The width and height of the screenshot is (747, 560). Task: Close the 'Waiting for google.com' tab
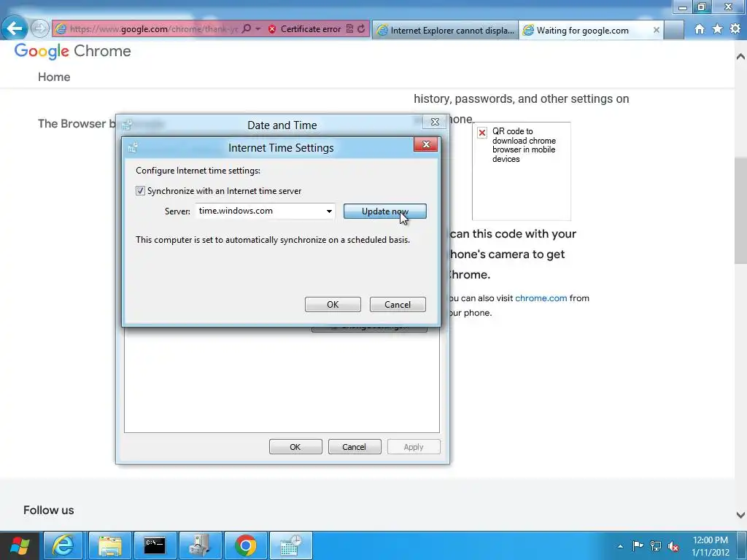point(656,30)
